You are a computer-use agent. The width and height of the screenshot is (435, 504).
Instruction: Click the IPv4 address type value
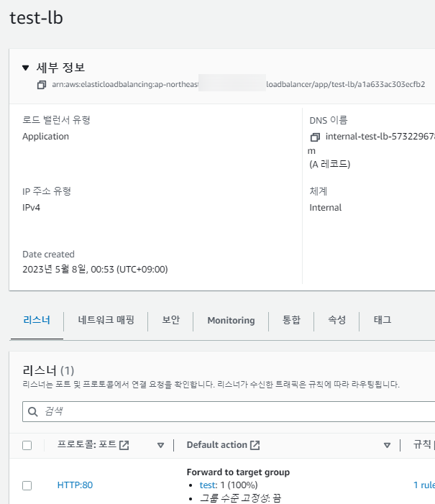point(31,208)
